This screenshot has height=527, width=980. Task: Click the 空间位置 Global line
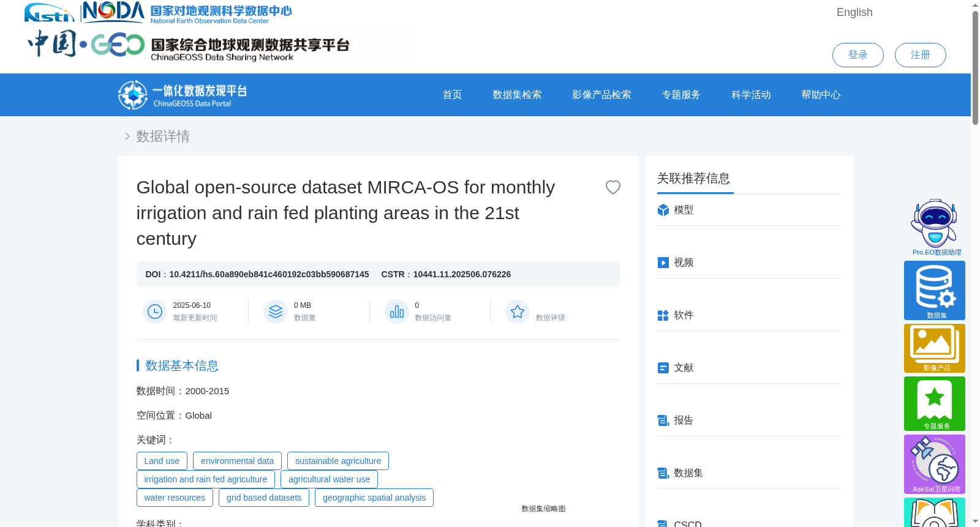174,416
